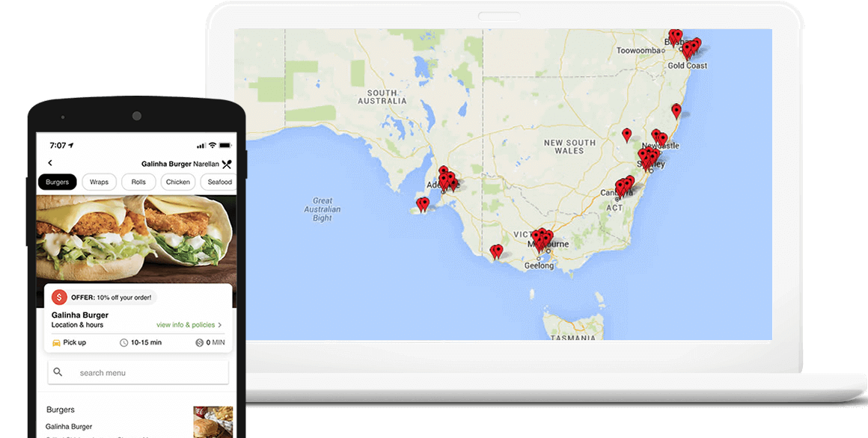Click the map pin cluster at Canberra

624,186
